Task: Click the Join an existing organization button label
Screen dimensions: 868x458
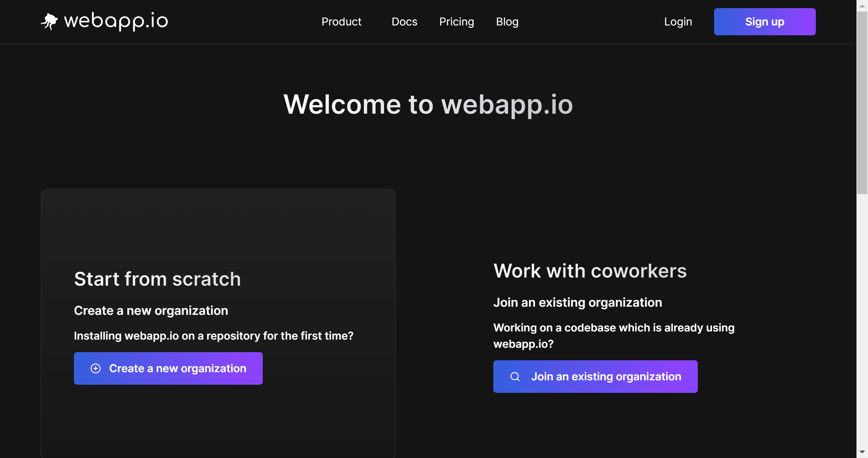Action: tap(606, 377)
